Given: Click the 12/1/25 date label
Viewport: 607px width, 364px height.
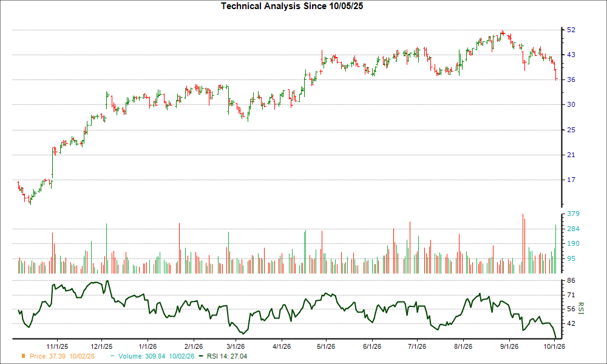Looking at the screenshot, I should (x=101, y=346).
